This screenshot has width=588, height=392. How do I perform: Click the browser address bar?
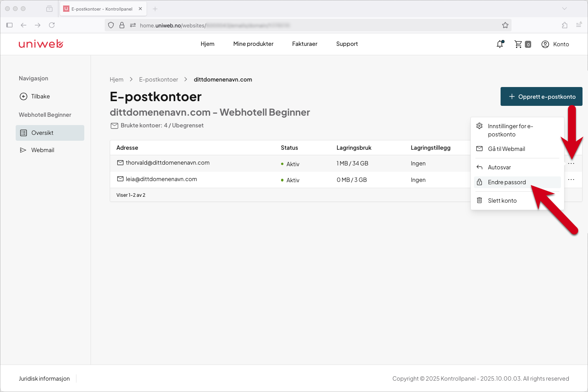[x=308, y=25]
